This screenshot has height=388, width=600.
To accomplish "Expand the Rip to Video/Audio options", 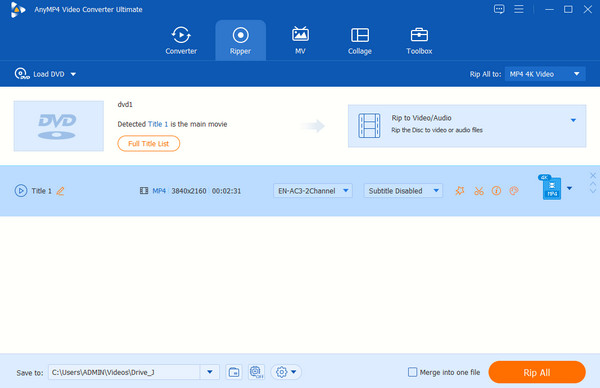I will click(x=573, y=120).
